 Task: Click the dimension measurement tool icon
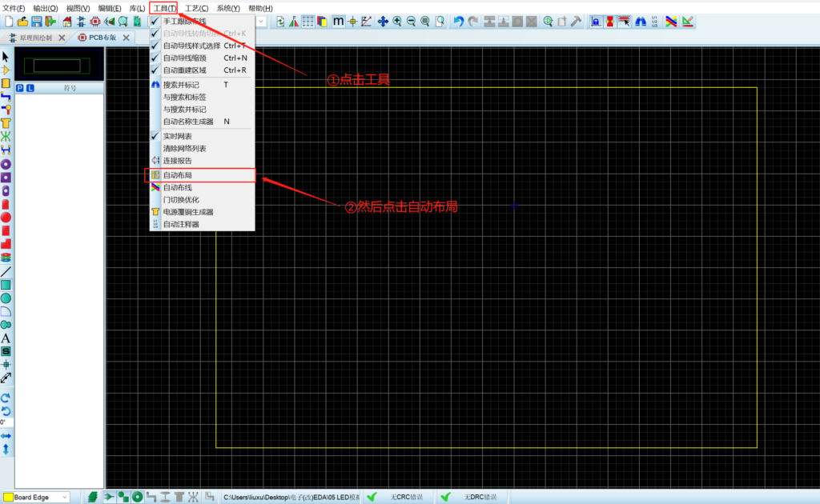tap(6, 378)
